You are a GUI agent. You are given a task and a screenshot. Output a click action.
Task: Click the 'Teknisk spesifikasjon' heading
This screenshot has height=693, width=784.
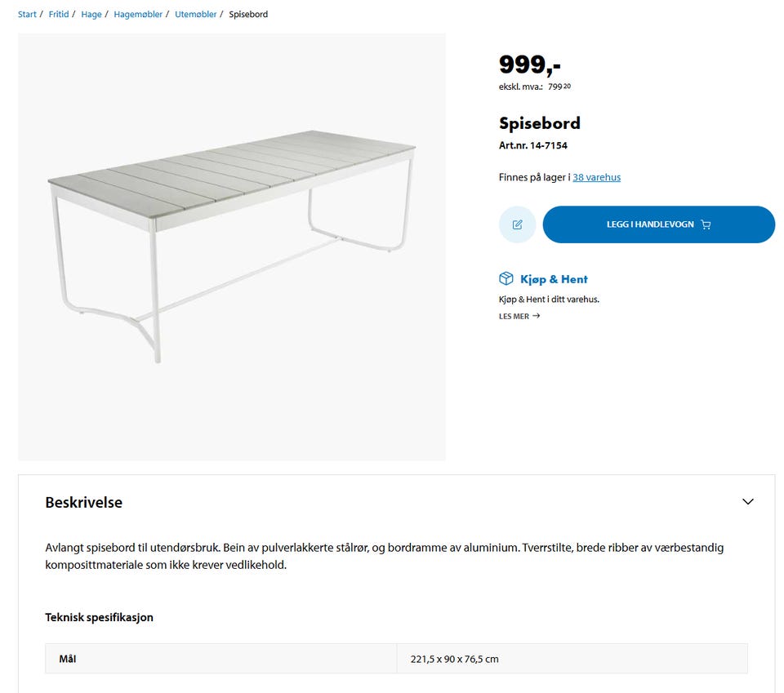point(99,618)
